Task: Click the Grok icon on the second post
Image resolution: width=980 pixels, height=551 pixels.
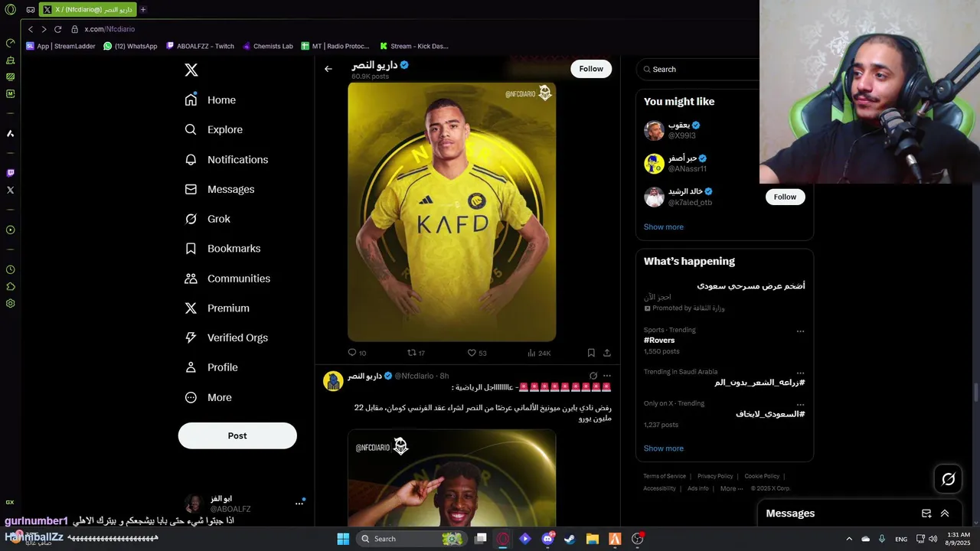Action: (x=593, y=376)
